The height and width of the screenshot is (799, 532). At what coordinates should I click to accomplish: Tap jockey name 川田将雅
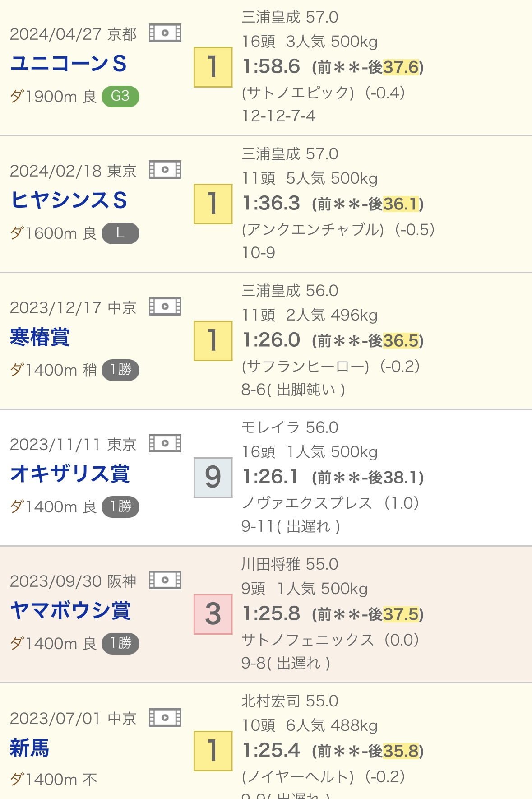click(x=271, y=564)
